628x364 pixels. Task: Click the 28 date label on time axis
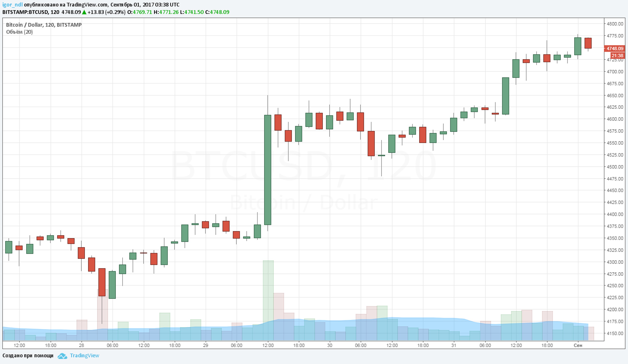point(82,345)
